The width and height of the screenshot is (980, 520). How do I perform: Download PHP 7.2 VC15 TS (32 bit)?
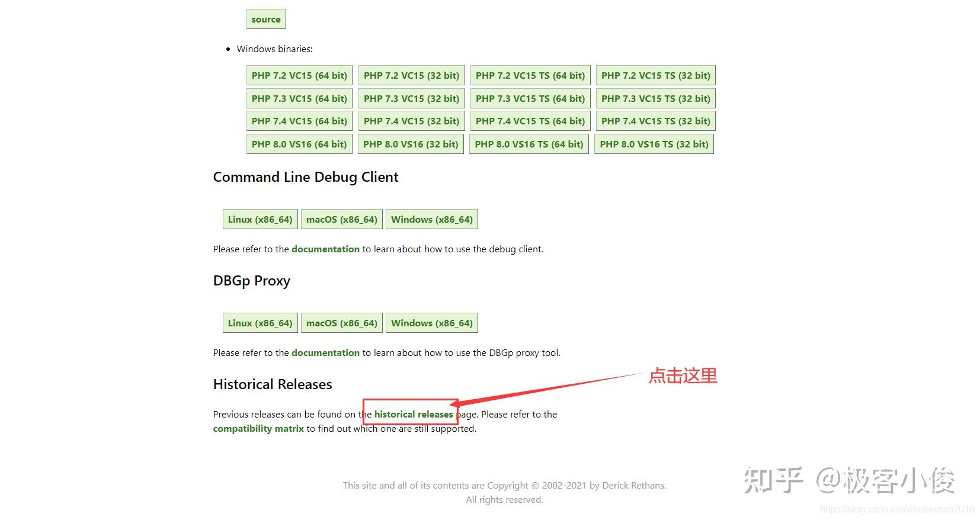[656, 75]
